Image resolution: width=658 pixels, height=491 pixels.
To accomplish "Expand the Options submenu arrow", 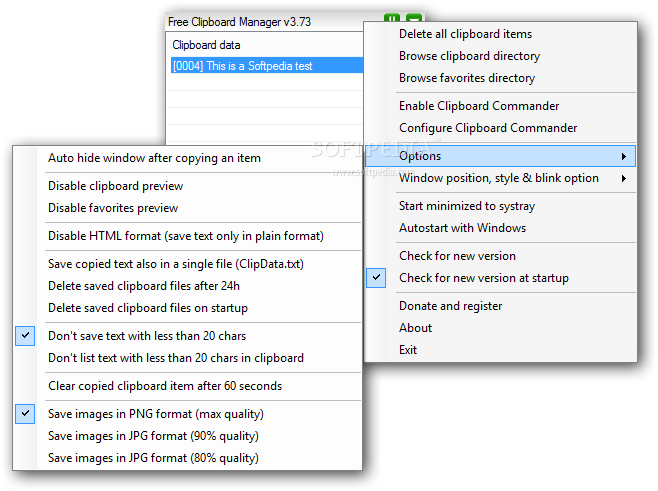I will click(x=624, y=156).
